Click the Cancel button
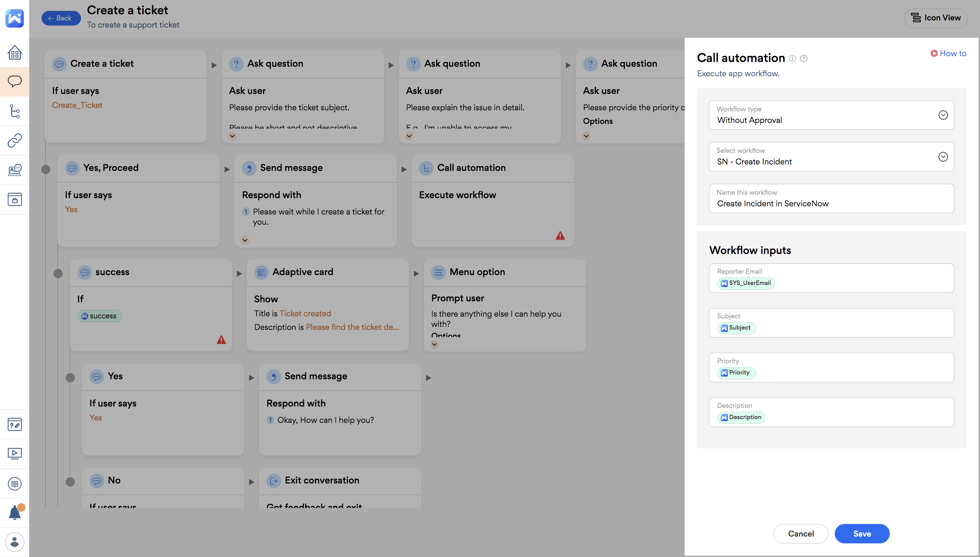Screen dimensions: 980x557 [x=800, y=533]
